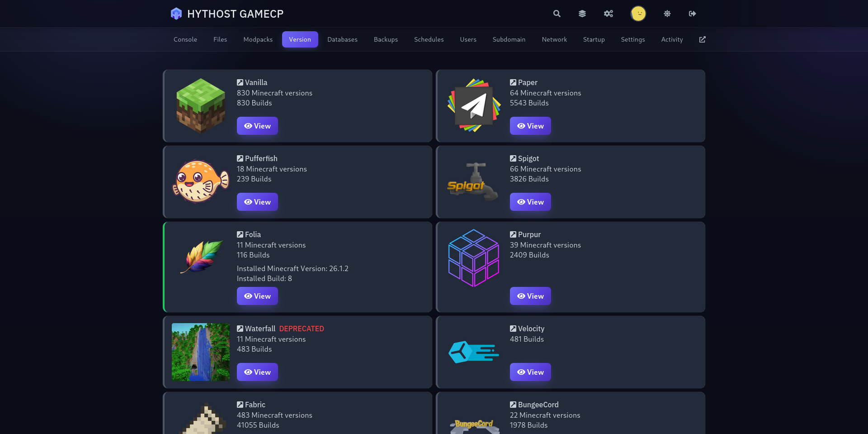
Task: Click the HytHost GameCP logo icon
Action: point(176,14)
